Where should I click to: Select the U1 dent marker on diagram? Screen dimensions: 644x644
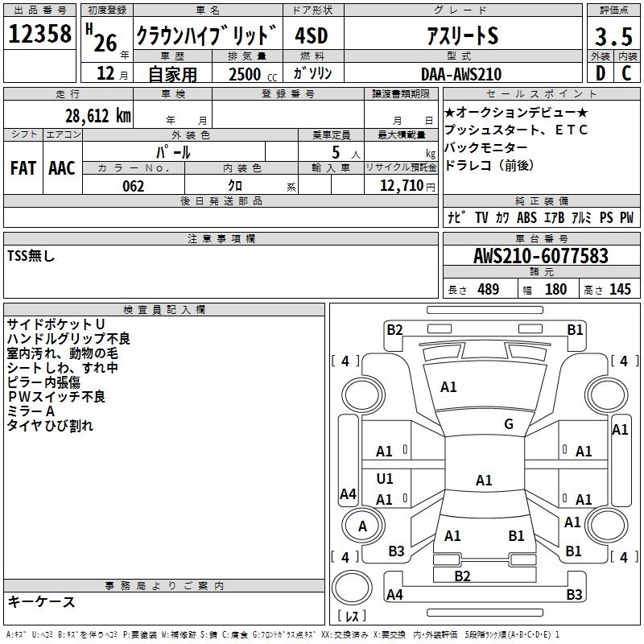(385, 479)
